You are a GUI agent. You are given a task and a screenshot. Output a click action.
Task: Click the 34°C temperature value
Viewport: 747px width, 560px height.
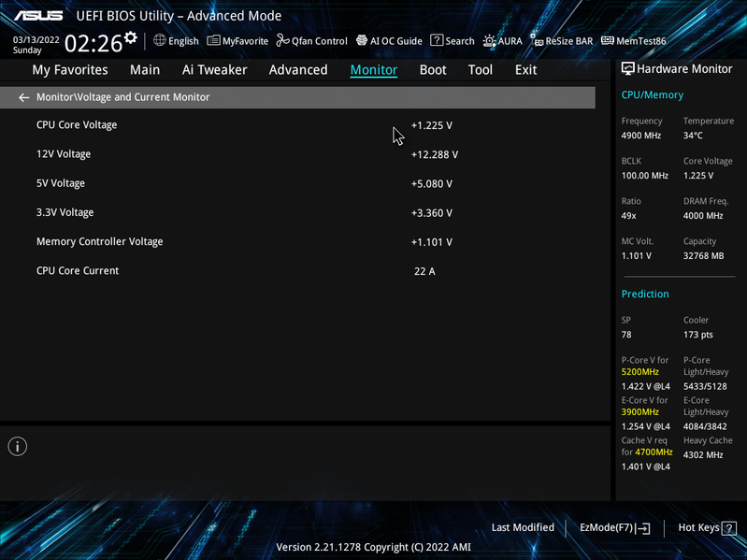(693, 136)
